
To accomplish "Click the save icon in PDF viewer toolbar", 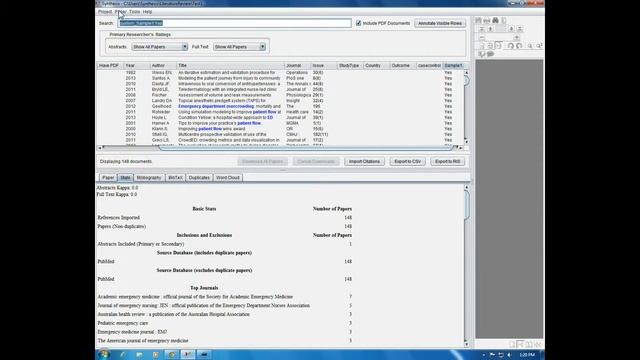I will coord(478,20).
